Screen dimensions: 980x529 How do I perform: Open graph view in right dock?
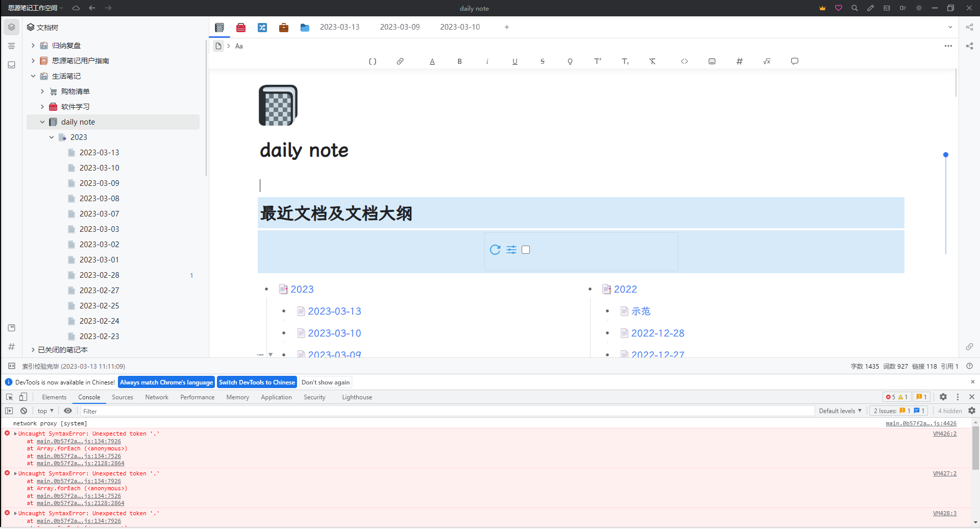tap(969, 27)
